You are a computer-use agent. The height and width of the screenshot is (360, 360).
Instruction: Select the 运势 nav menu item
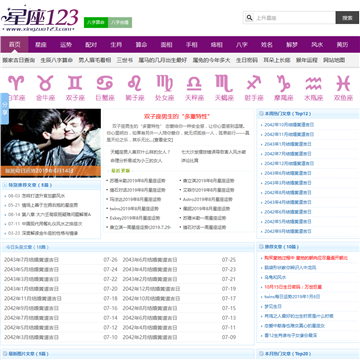[x=66, y=45]
